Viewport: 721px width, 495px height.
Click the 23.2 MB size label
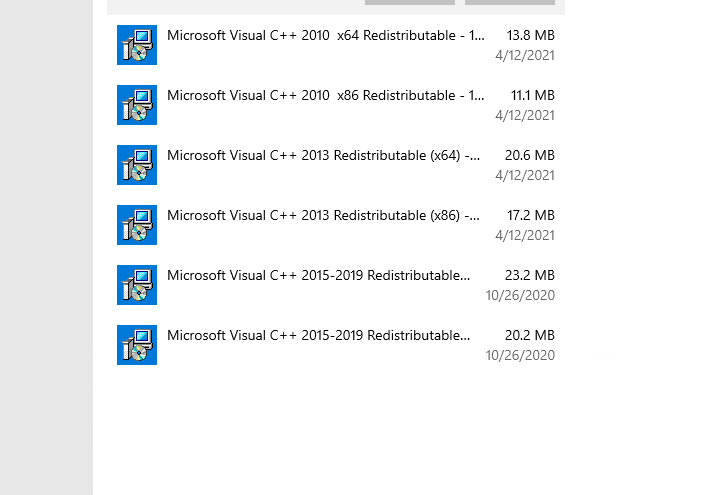tap(530, 275)
